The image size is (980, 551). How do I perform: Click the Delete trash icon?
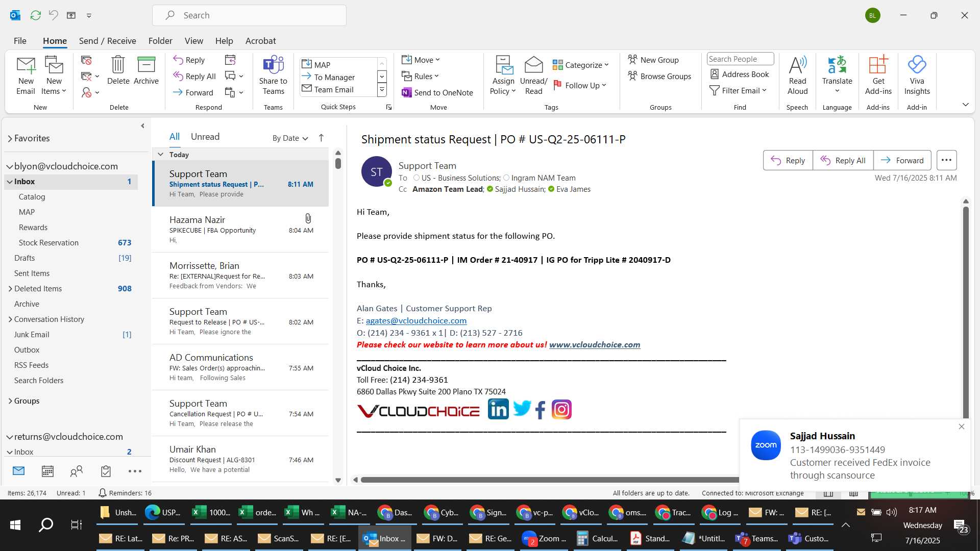tap(118, 70)
